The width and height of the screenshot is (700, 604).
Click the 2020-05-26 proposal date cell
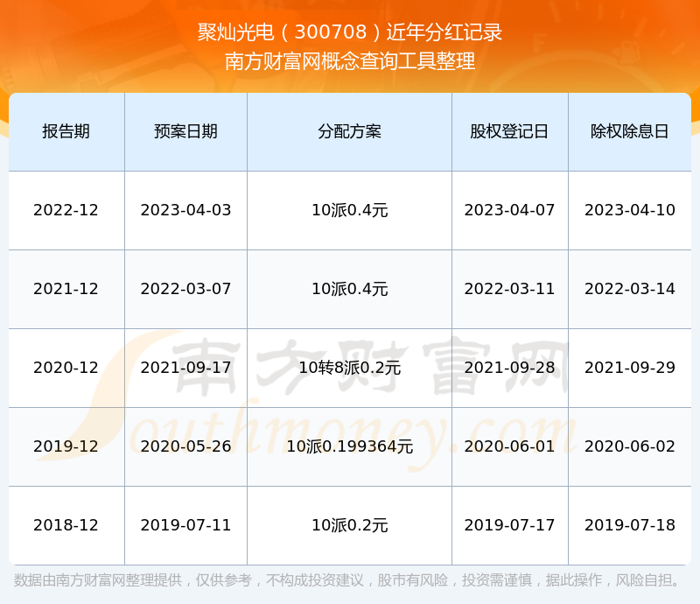(185, 446)
